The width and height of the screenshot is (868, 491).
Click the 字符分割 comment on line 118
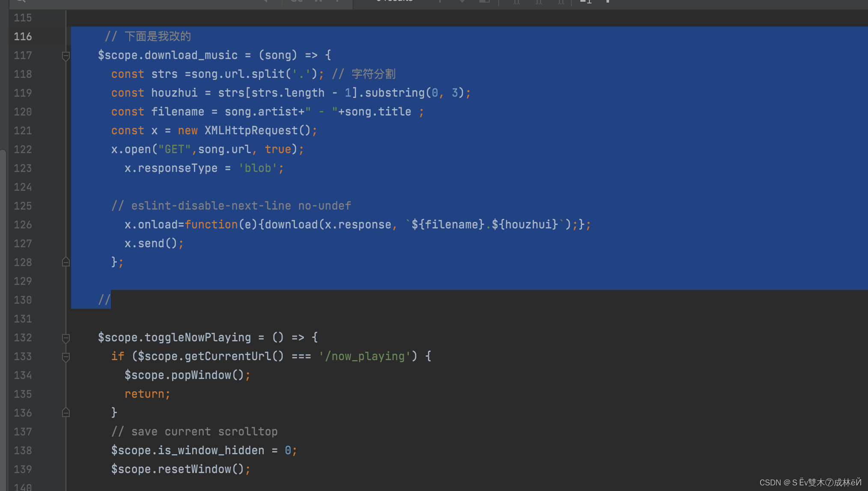point(373,74)
